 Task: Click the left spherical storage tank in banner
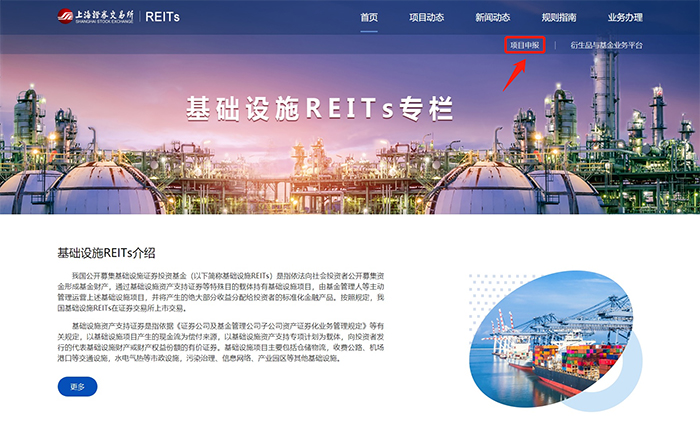[105, 188]
